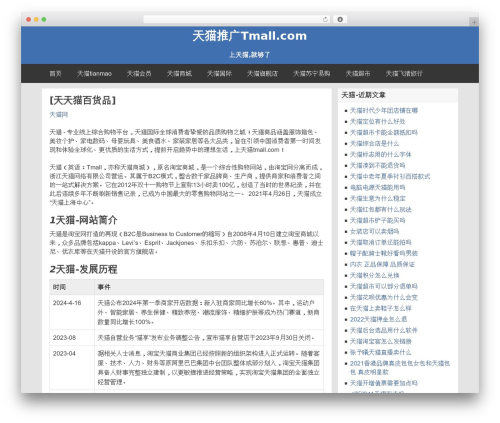This screenshot has height=423, width=500.
Task: Open the 首页 nav item
Action: click(55, 73)
